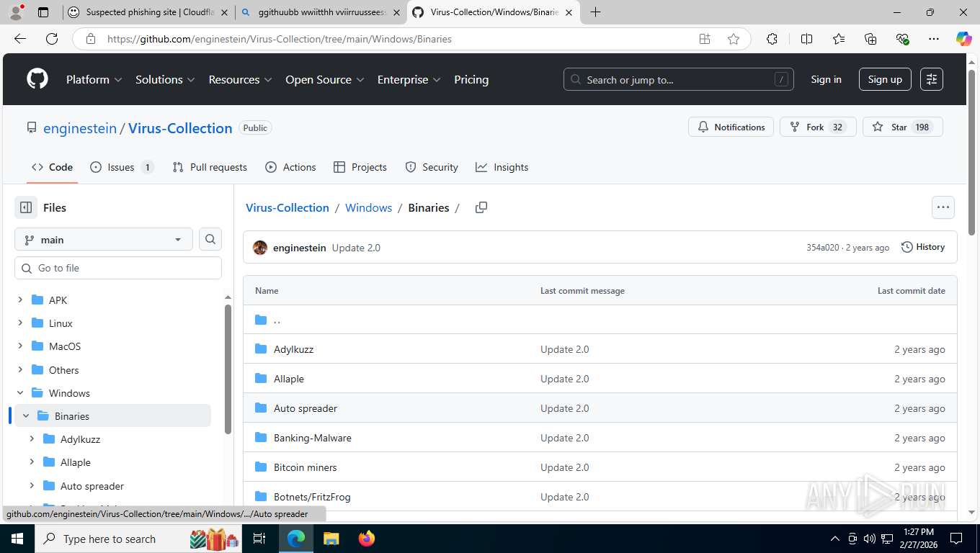Open File Explorer from the taskbar
The image size is (980, 553).
(x=331, y=539)
